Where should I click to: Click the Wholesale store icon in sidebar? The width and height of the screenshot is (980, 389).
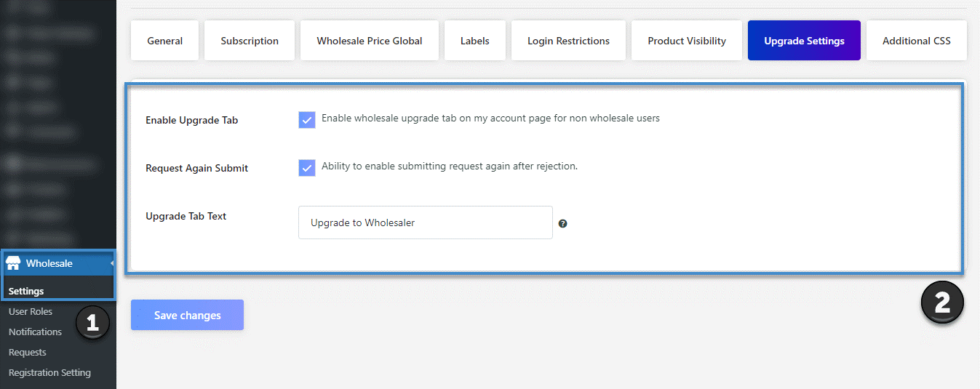click(13, 263)
